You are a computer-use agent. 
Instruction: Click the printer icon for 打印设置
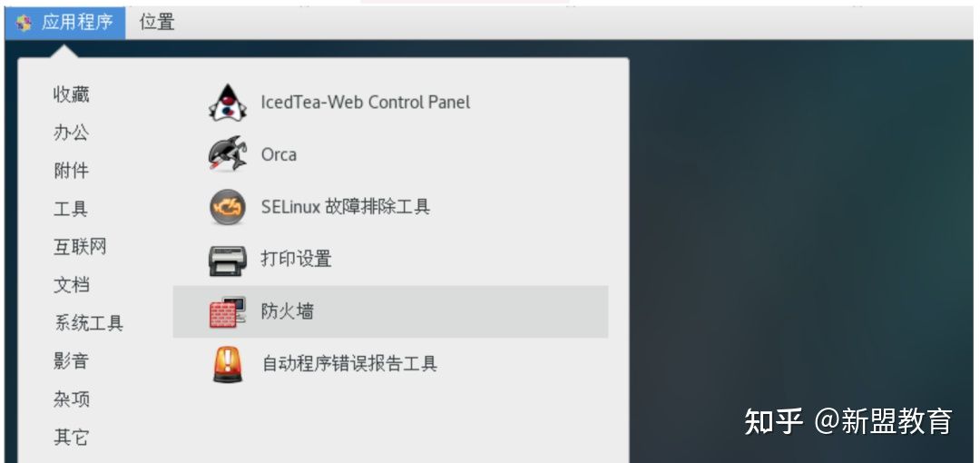click(227, 260)
